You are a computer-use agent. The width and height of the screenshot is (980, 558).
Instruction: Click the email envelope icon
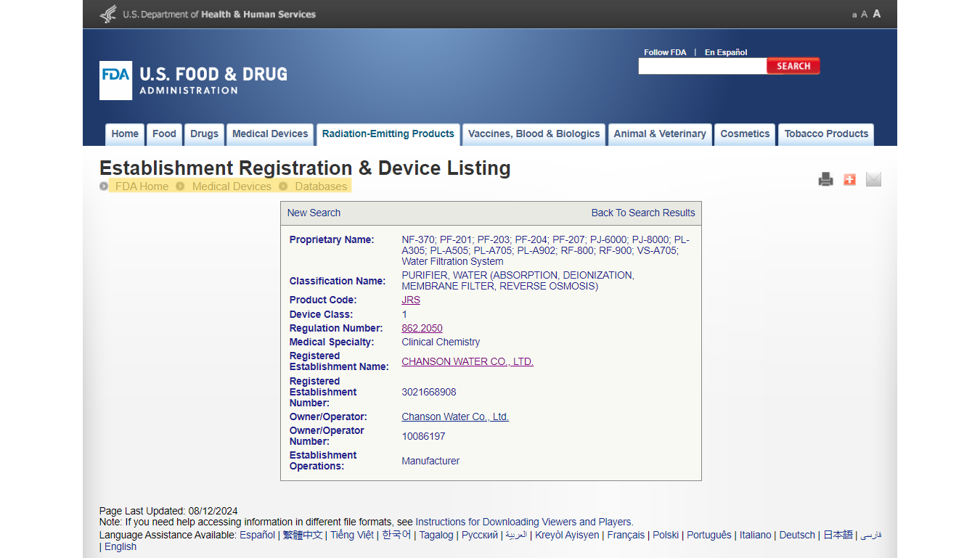pos(873,179)
